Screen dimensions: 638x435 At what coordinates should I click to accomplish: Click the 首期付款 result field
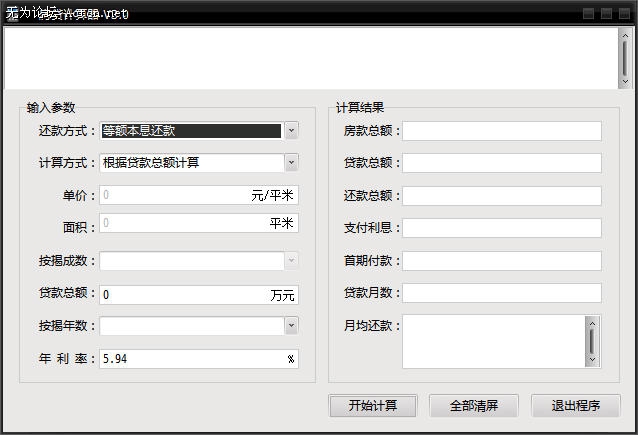[x=502, y=261]
